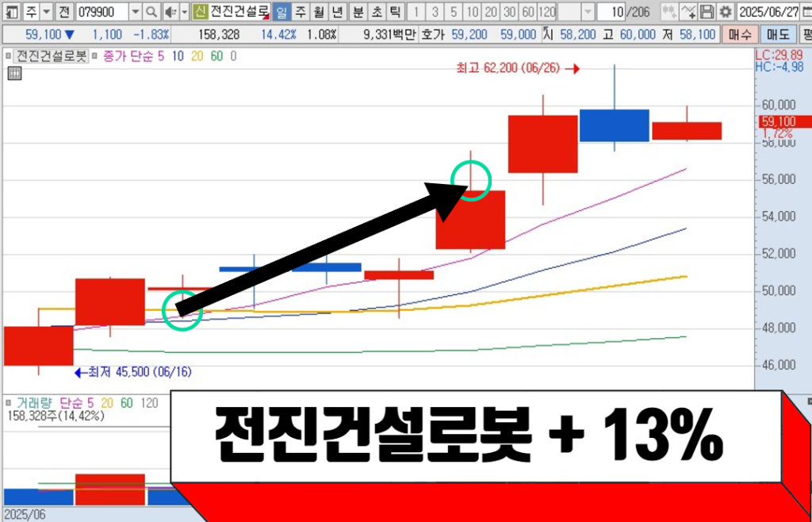The height and width of the screenshot is (522, 812).
Task: Open the stock code search magnifier
Action: click(x=151, y=11)
